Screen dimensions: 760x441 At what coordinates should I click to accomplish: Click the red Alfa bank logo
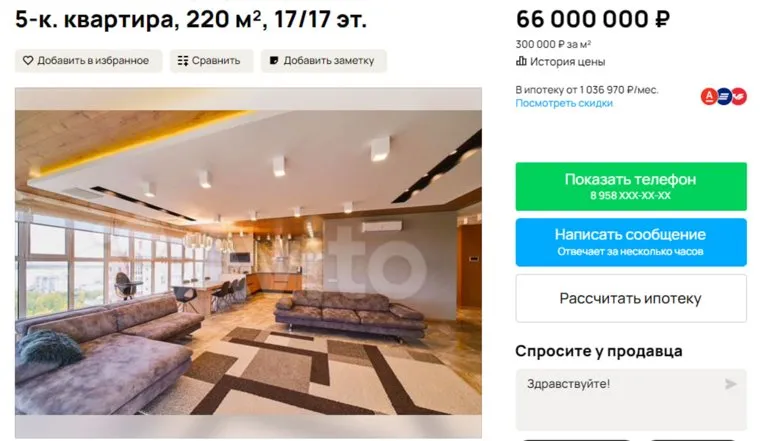pos(709,96)
